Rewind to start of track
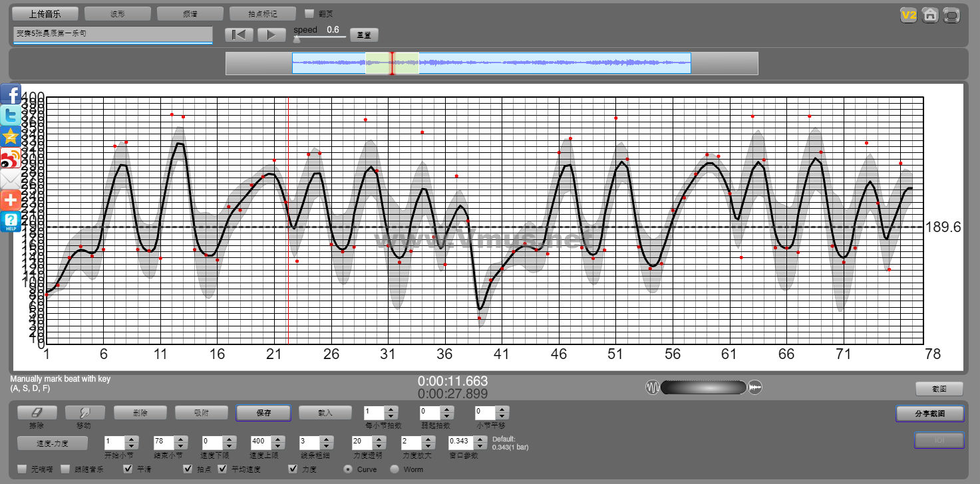 [239, 35]
